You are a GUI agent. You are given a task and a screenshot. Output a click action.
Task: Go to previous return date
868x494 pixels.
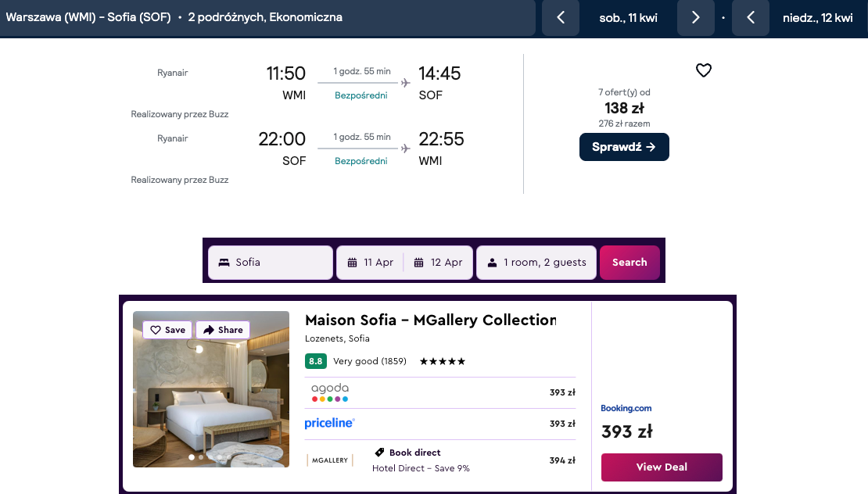[751, 18]
